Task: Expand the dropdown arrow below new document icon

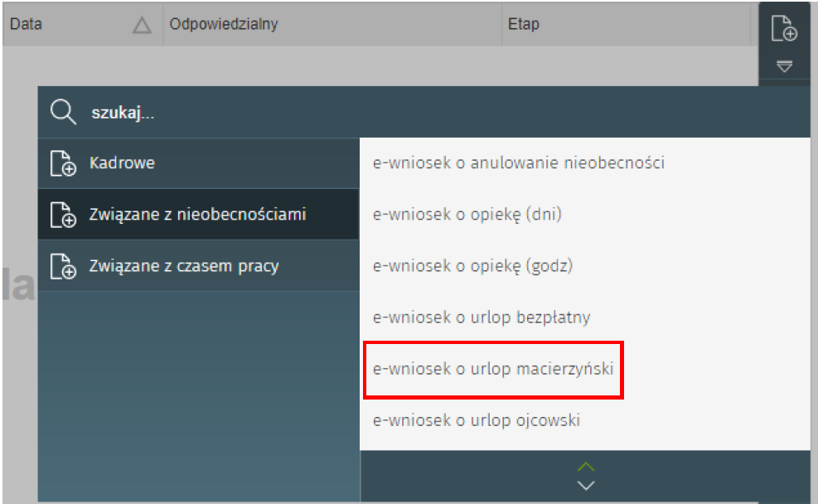Action: (784, 65)
